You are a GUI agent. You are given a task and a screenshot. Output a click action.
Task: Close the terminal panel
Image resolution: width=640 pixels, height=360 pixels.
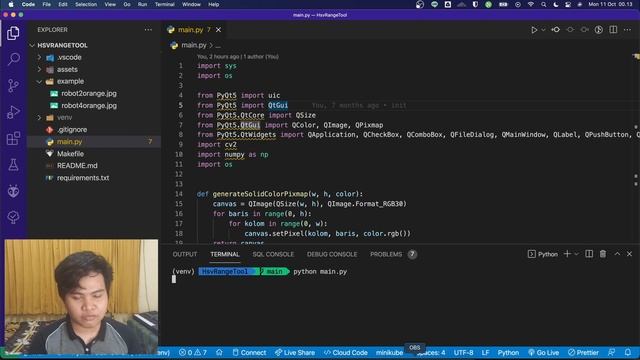629,254
